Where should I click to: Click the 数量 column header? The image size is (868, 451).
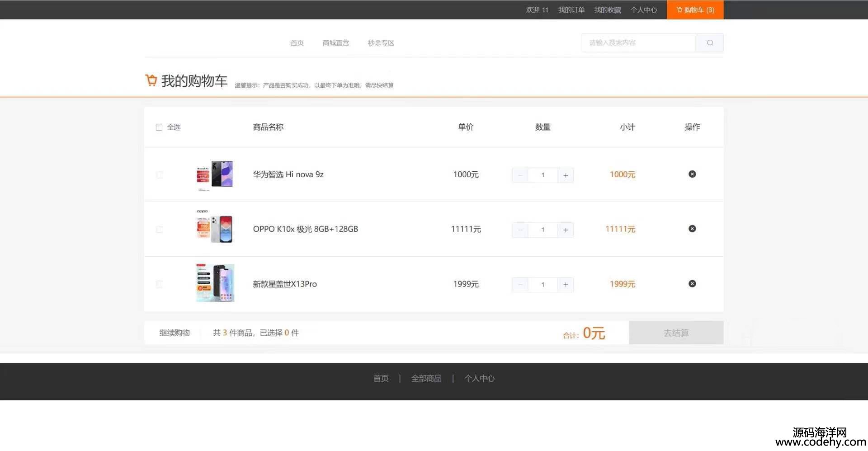point(543,127)
